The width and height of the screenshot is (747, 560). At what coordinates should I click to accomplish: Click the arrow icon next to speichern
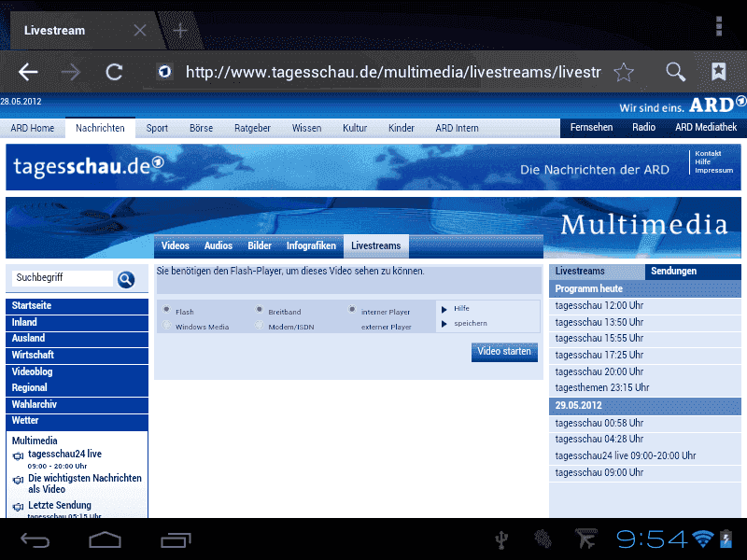[x=444, y=324]
